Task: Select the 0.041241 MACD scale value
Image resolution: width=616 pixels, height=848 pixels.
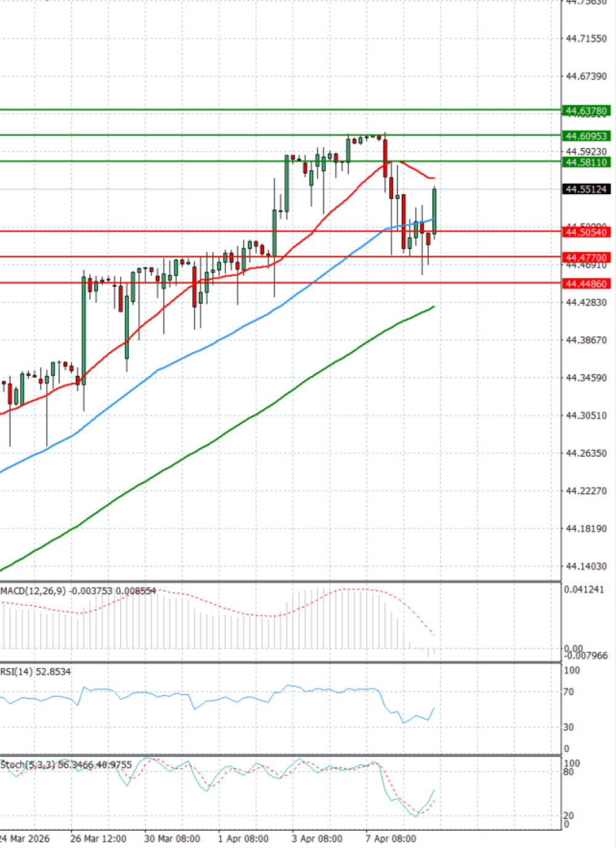Action: [584, 590]
